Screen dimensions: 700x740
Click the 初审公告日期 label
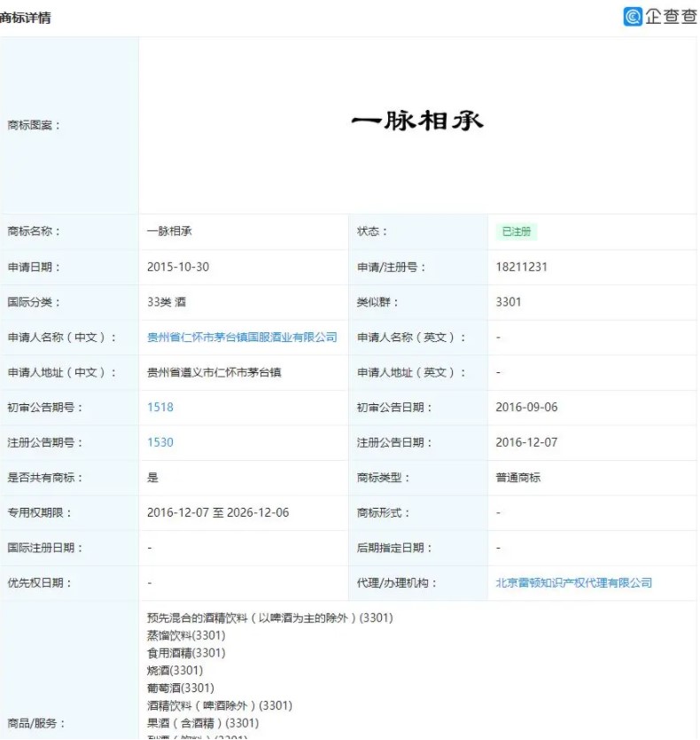pyautogui.click(x=394, y=408)
